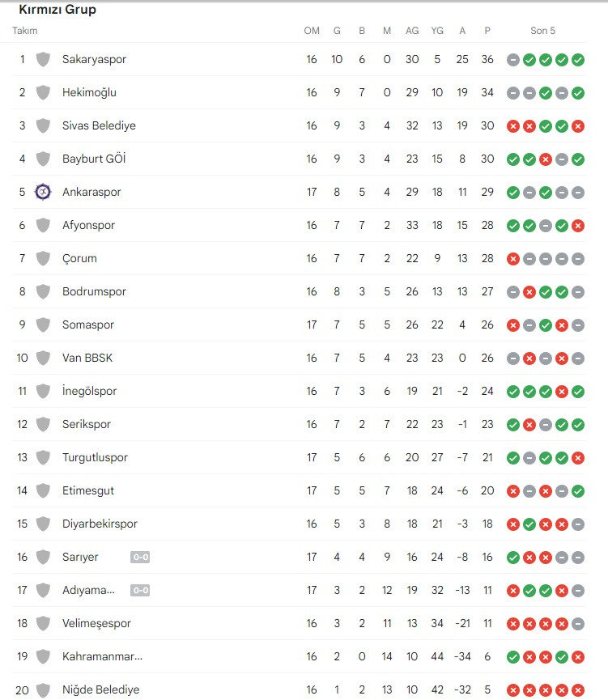This screenshot has height=700, width=608.
Task: Click the first red loss icon in Sivas Belediye's form
Action: [513, 126]
